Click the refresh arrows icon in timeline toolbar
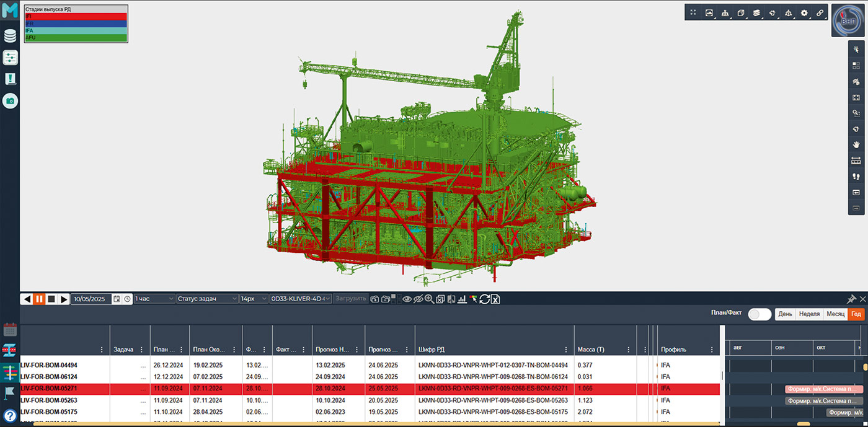The height and width of the screenshot is (427, 868). [x=484, y=299]
